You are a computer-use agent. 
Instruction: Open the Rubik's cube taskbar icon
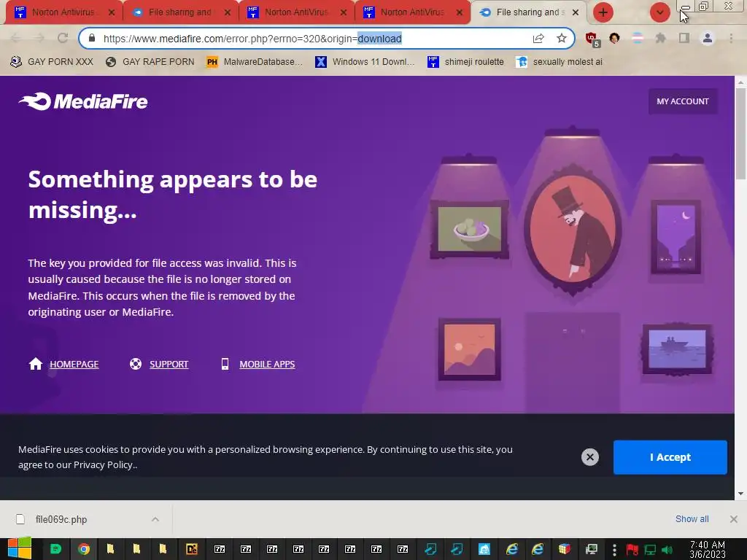pyautogui.click(x=565, y=549)
